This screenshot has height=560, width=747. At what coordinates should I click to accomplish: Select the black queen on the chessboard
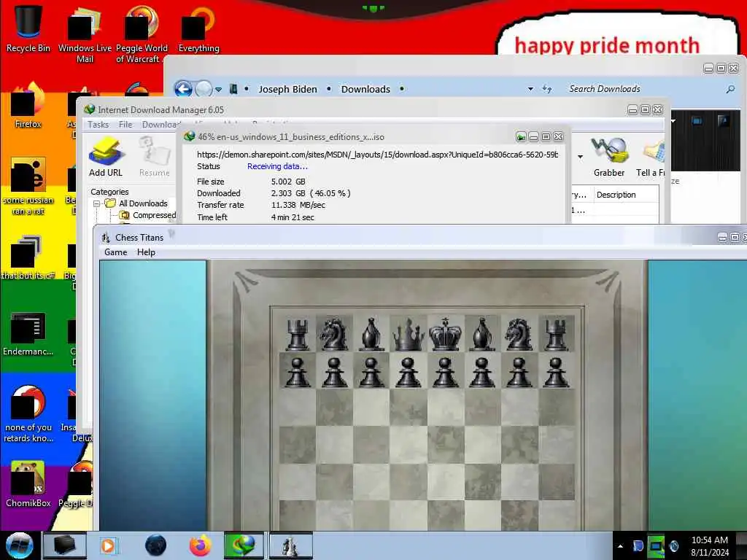(408, 334)
